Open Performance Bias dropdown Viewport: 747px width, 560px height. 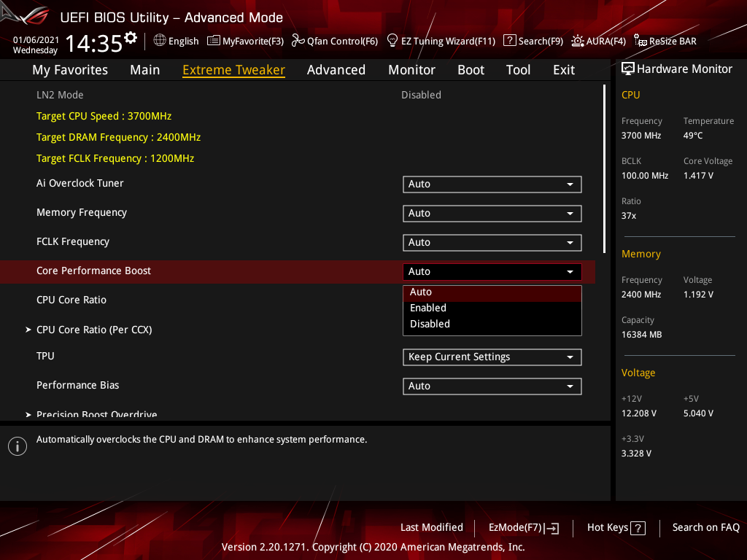click(x=492, y=386)
